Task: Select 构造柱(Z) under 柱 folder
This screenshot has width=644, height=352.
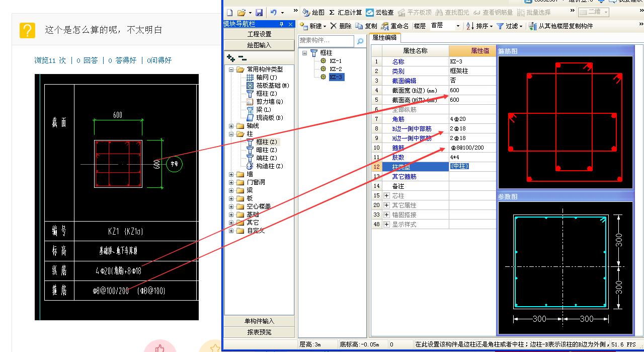Action: tap(265, 166)
